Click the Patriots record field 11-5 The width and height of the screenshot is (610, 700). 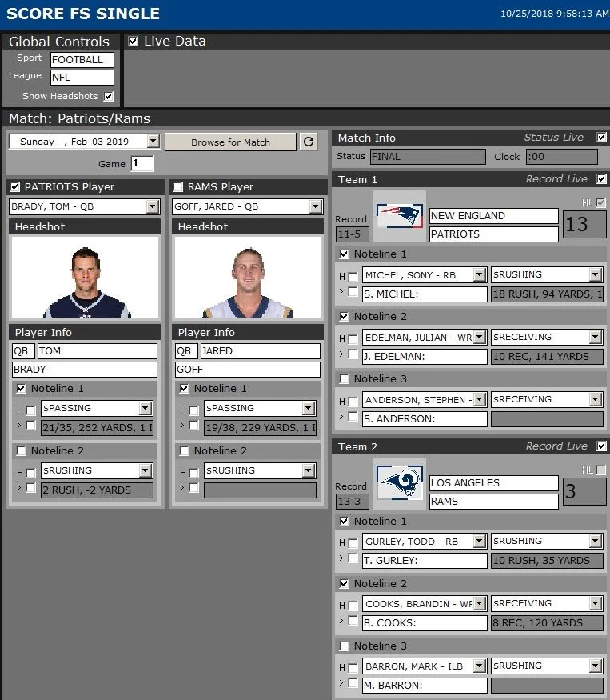[x=352, y=234]
